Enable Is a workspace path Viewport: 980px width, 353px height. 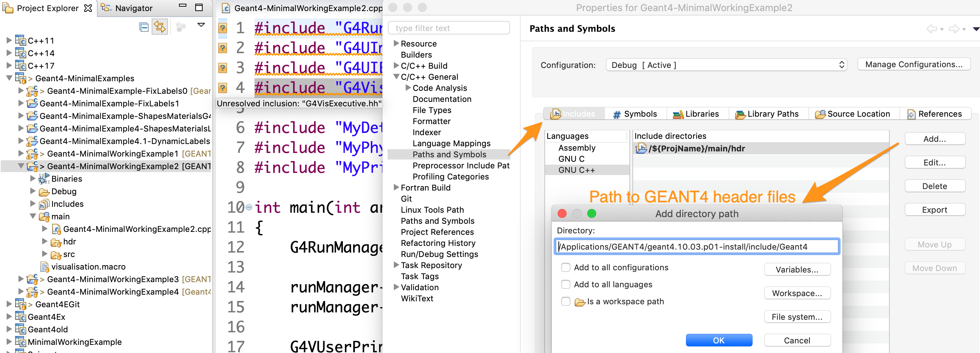(x=566, y=301)
